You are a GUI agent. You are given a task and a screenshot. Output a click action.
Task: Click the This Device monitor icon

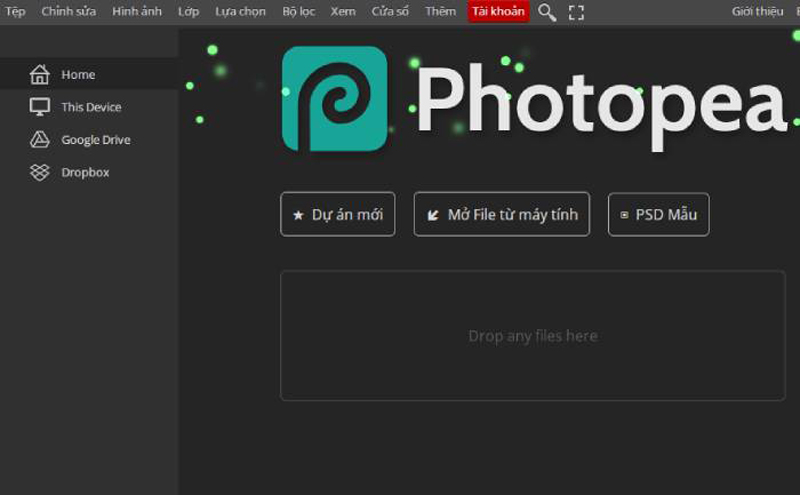[39, 107]
